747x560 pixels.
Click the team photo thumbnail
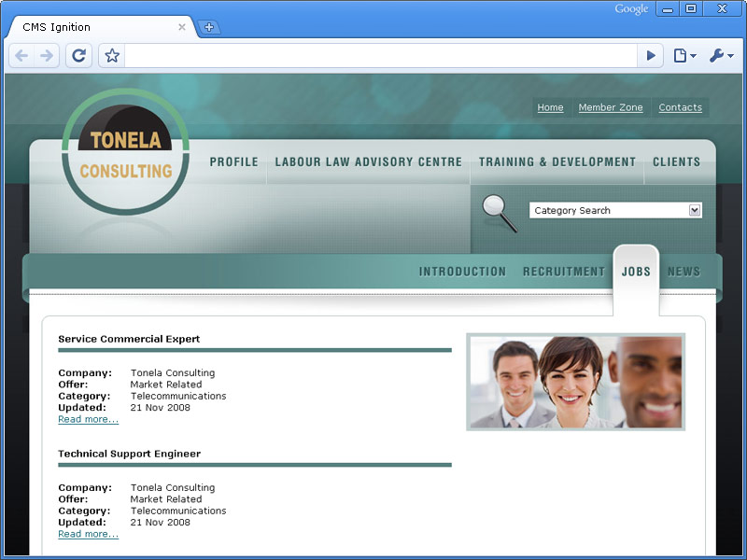tap(575, 381)
